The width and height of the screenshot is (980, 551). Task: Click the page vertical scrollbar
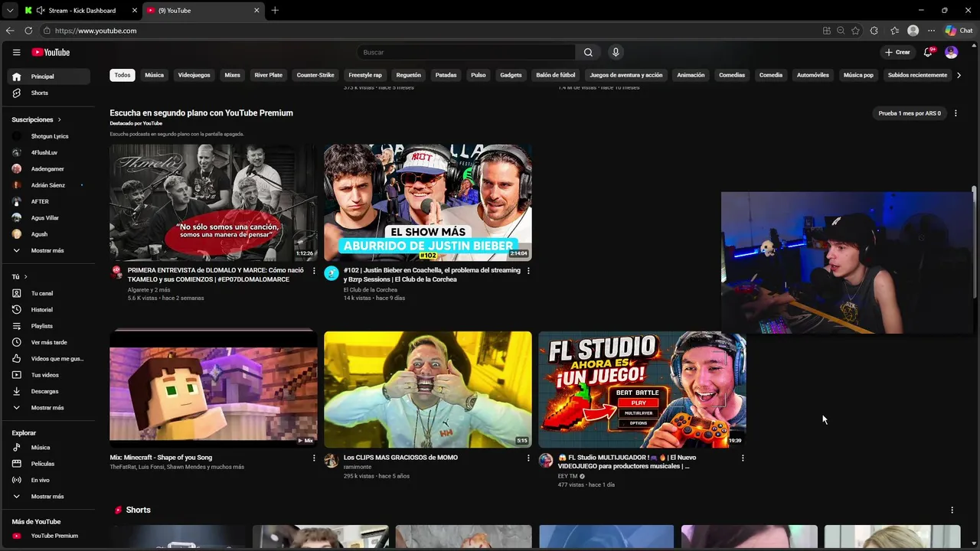click(x=974, y=242)
